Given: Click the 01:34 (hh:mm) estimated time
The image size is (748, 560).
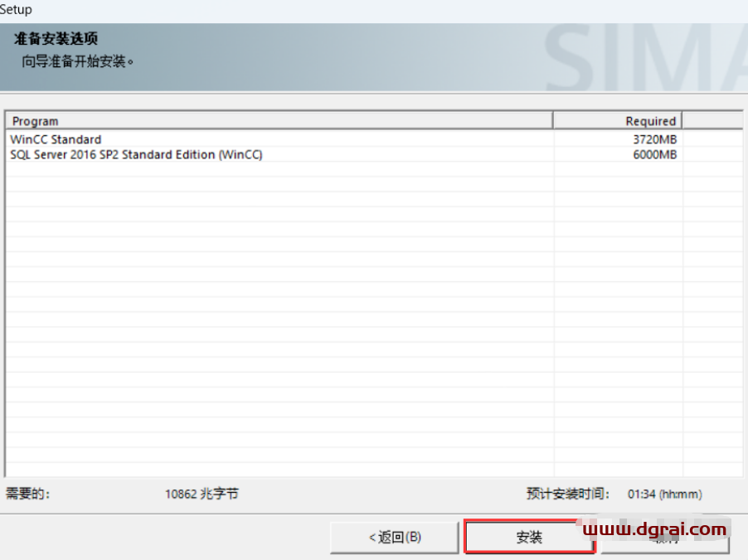Looking at the screenshot, I should point(664,494).
